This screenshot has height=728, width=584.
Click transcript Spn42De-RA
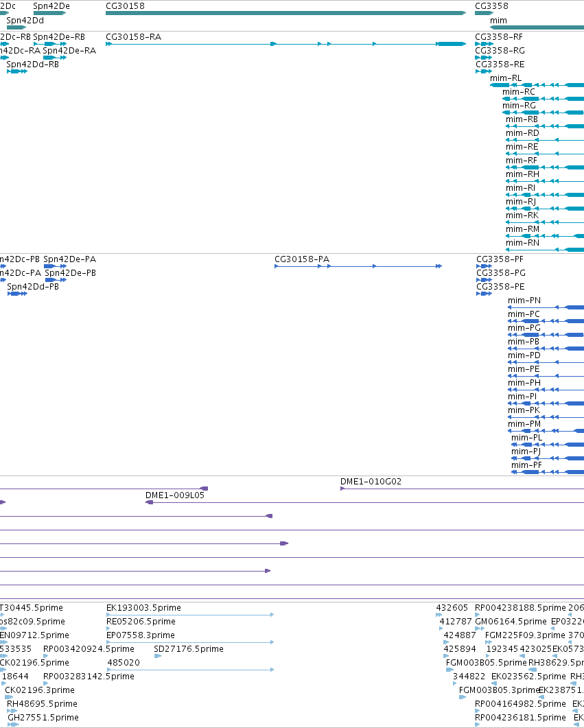69,51
